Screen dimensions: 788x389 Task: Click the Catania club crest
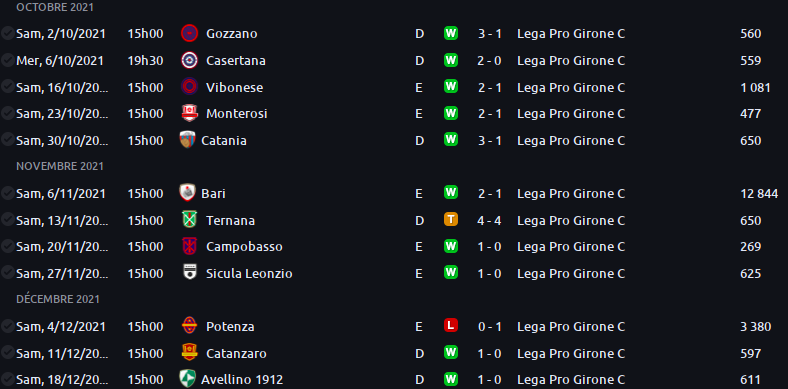coord(187,140)
